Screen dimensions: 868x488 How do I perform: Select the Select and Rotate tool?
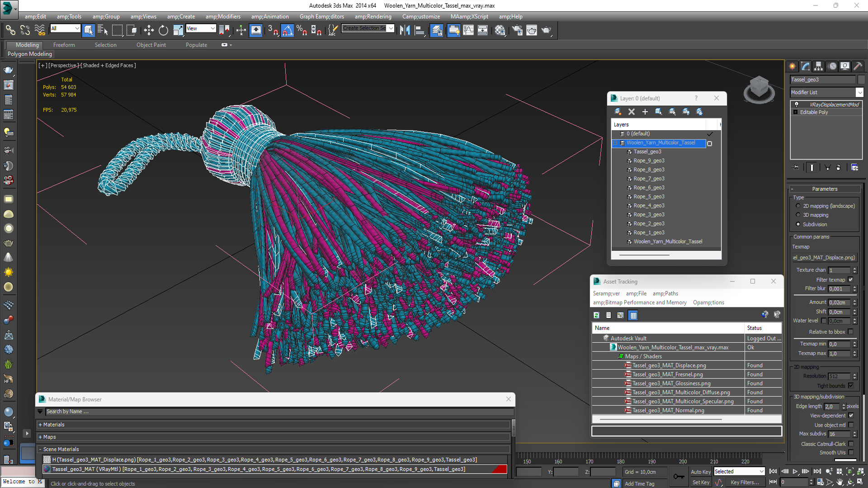coord(163,30)
